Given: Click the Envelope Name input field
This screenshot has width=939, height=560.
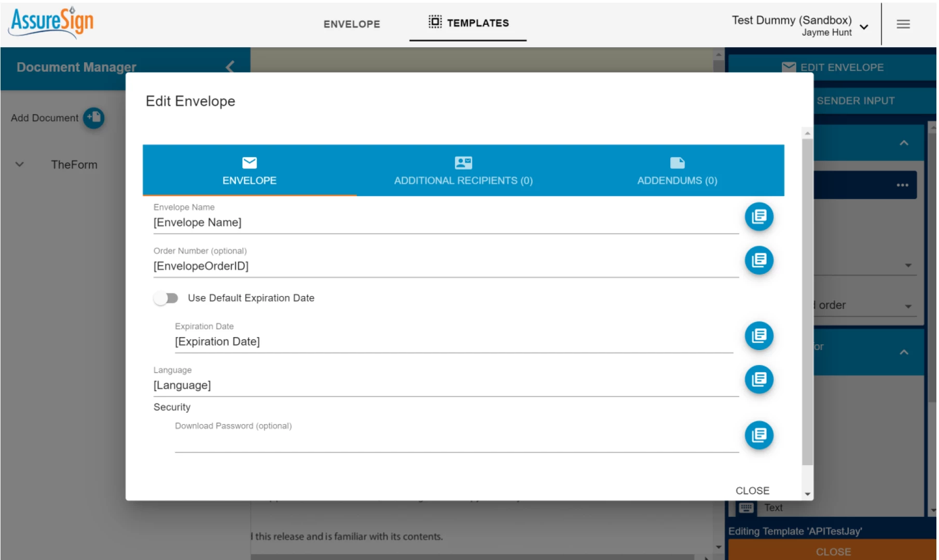Looking at the screenshot, I should [x=446, y=222].
